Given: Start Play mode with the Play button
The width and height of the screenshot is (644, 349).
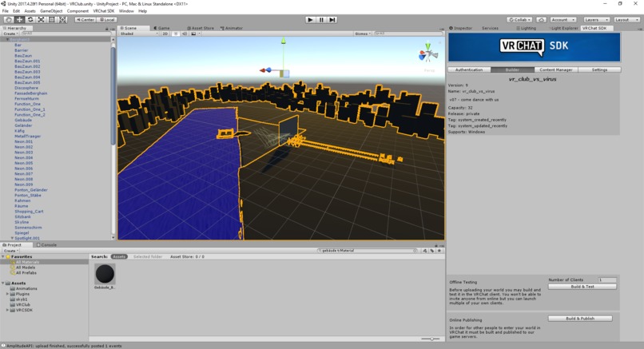Looking at the screenshot, I should click(x=311, y=20).
